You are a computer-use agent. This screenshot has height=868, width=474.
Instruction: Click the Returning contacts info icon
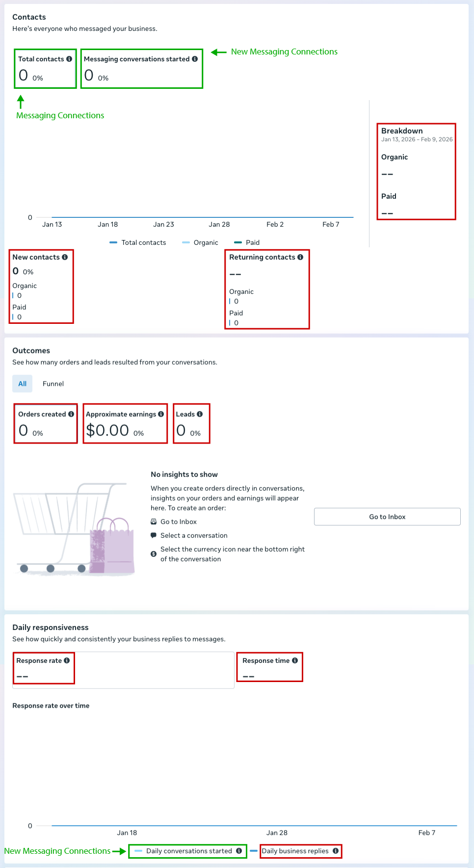300,257
